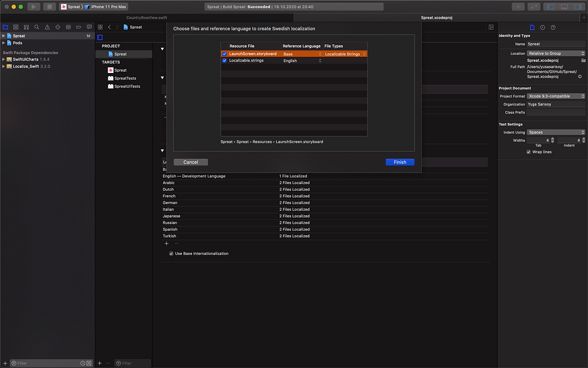Toggle Use Base Internationalization
The width and height of the screenshot is (588, 368).
(x=171, y=253)
